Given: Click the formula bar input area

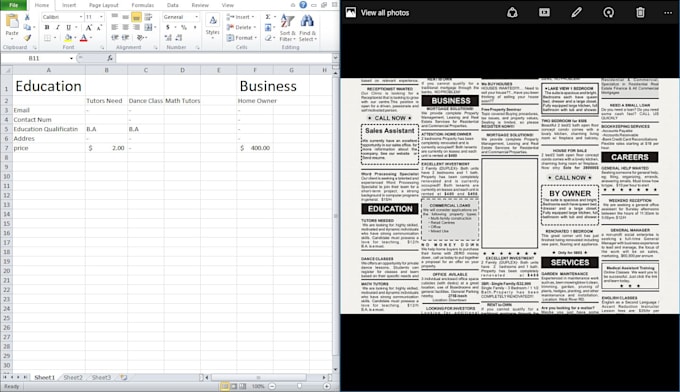Looking at the screenshot, I should pyautogui.click(x=223, y=58).
